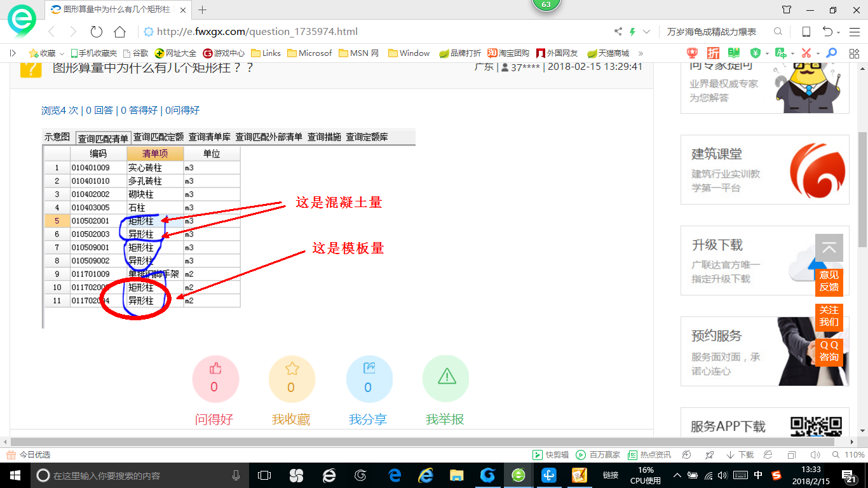Click the search magnifier icon
The image size is (868, 488).
point(778,32)
